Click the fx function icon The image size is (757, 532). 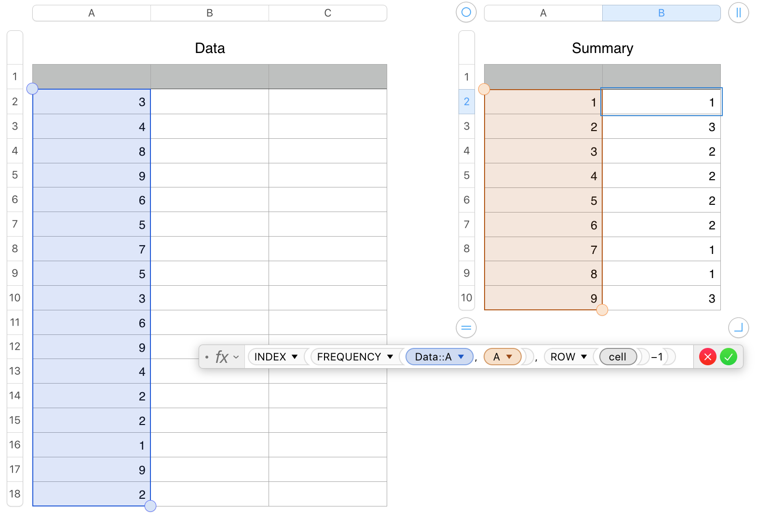222,357
